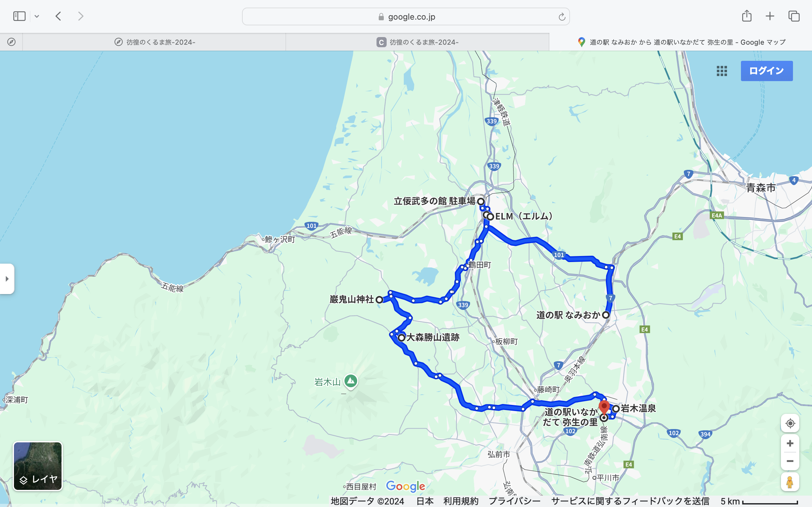
Task: Click the google.co.jp address field
Action: click(x=406, y=17)
